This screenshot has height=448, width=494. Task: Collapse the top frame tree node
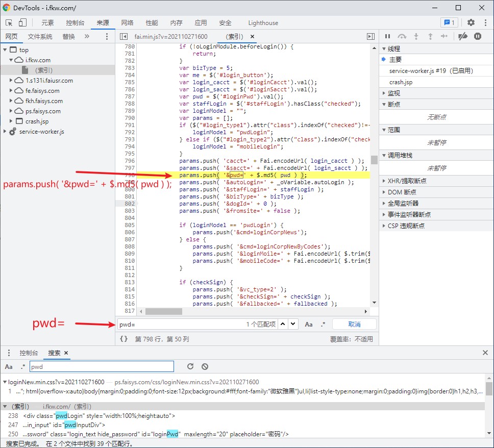coord(5,50)
